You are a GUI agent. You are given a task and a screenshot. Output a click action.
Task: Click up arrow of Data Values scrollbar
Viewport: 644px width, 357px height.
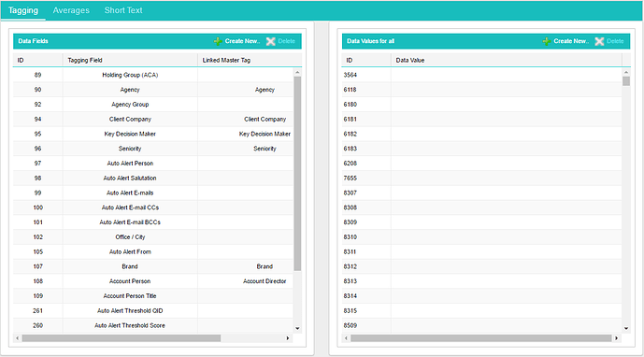[x=626, y=72]
